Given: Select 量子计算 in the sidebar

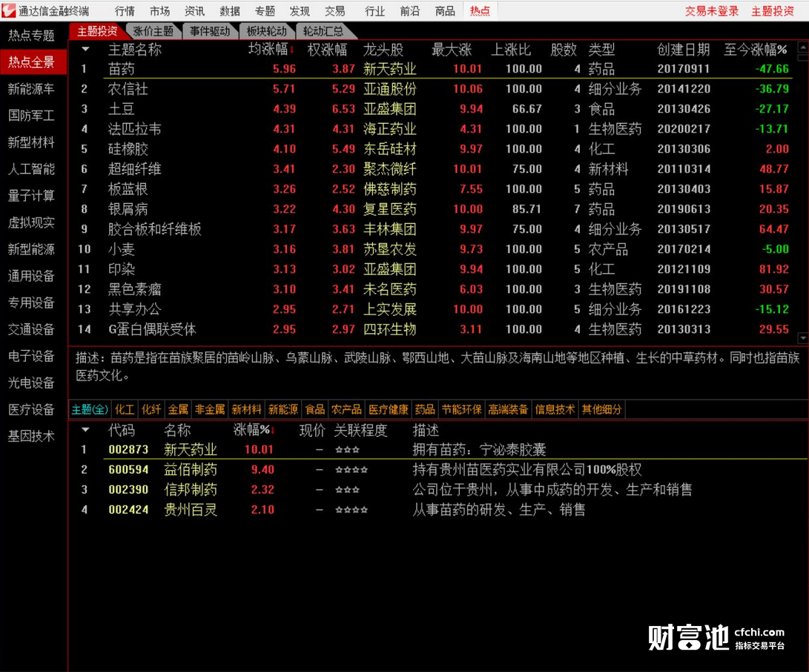Looking at the screenshot, I should [x=31, y=196].
